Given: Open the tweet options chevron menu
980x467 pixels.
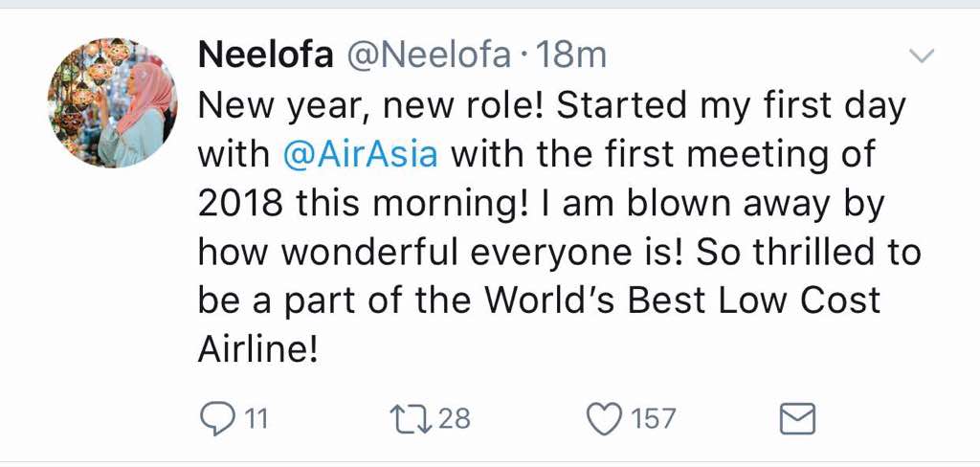Looking at the screenshot, I should tap(921, 57).
